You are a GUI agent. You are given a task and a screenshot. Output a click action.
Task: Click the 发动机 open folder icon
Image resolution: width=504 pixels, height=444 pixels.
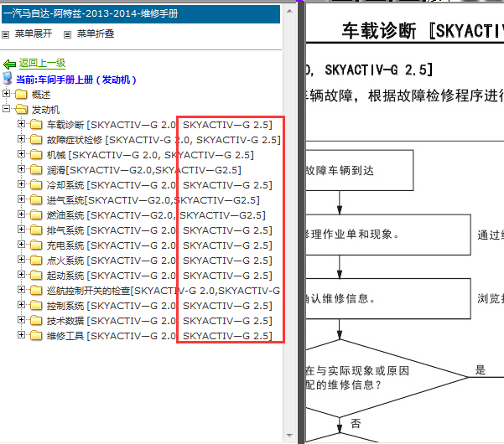click(22, 109)
